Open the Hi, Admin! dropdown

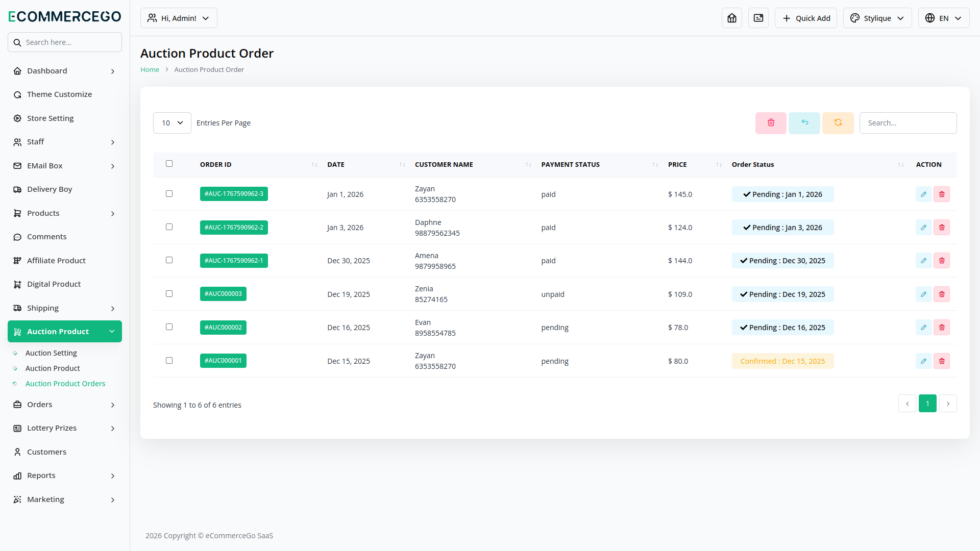(179, 18)
